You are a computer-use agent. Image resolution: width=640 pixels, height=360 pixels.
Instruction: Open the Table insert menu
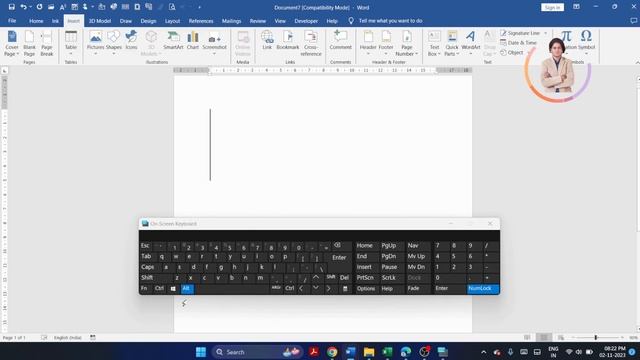71,42
